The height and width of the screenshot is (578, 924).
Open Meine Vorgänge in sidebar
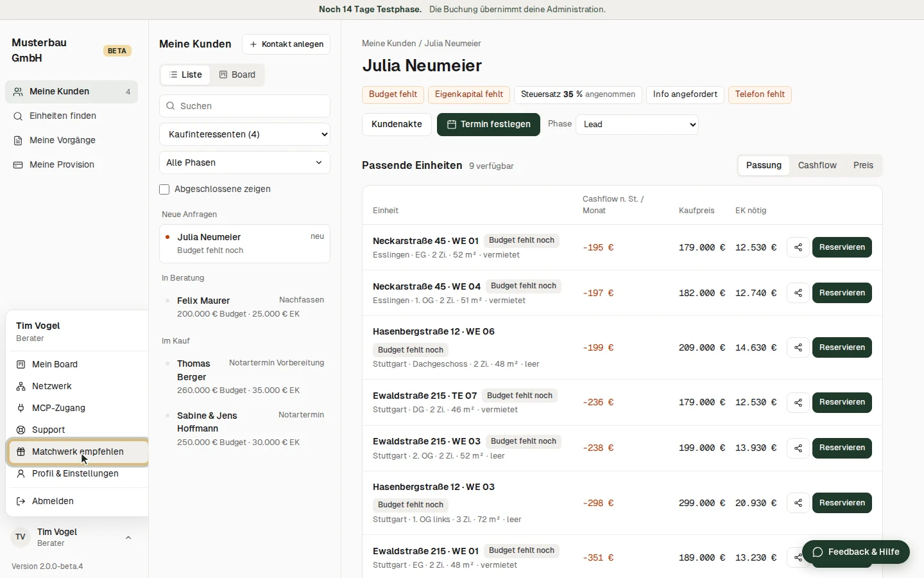[x=71, y=141]
